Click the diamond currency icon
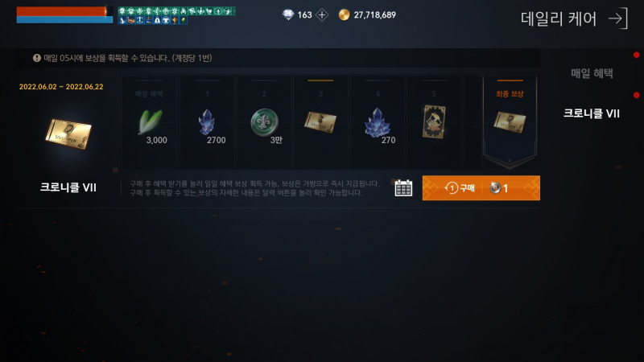 (288, 15)
